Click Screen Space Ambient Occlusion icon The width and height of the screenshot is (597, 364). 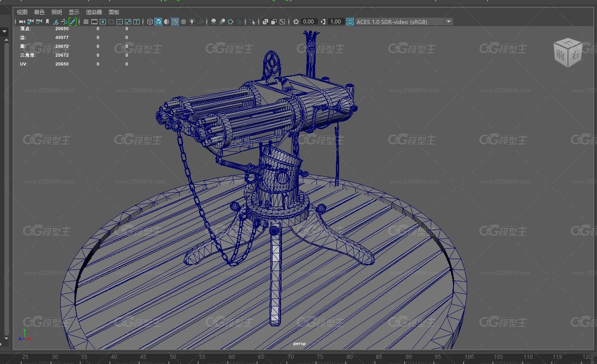coord(214,22)
